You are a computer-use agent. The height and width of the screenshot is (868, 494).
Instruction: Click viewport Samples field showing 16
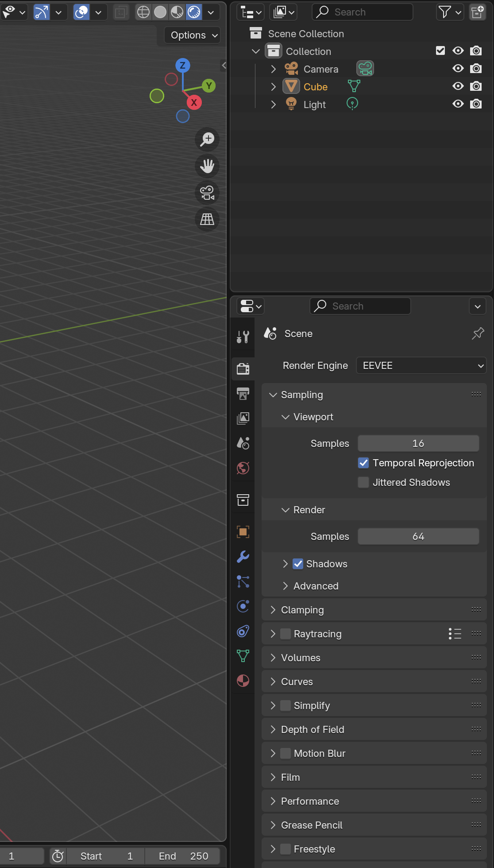pos(418,443)
